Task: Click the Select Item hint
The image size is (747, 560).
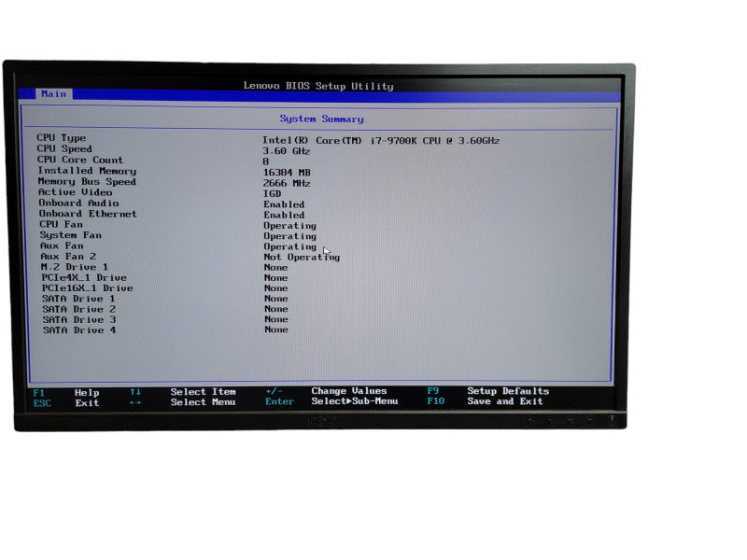Action: (x=203, y=392)
